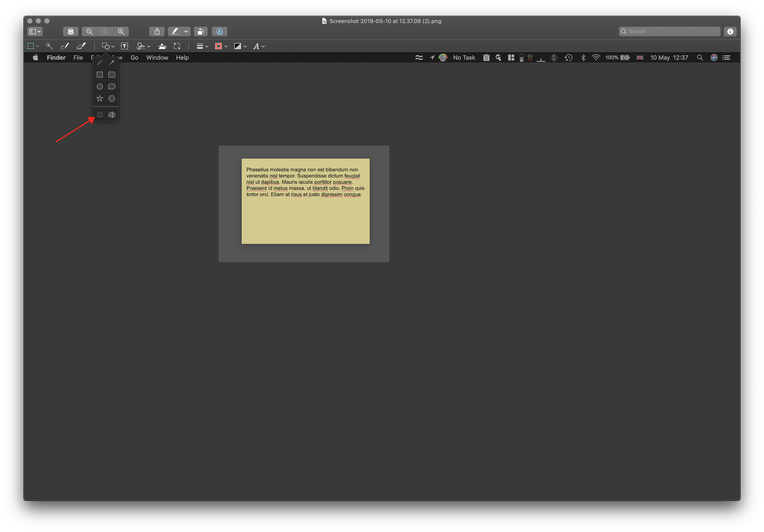Rotate the image with the Rotate button
The image size is (764, 532).
point(201,32)
